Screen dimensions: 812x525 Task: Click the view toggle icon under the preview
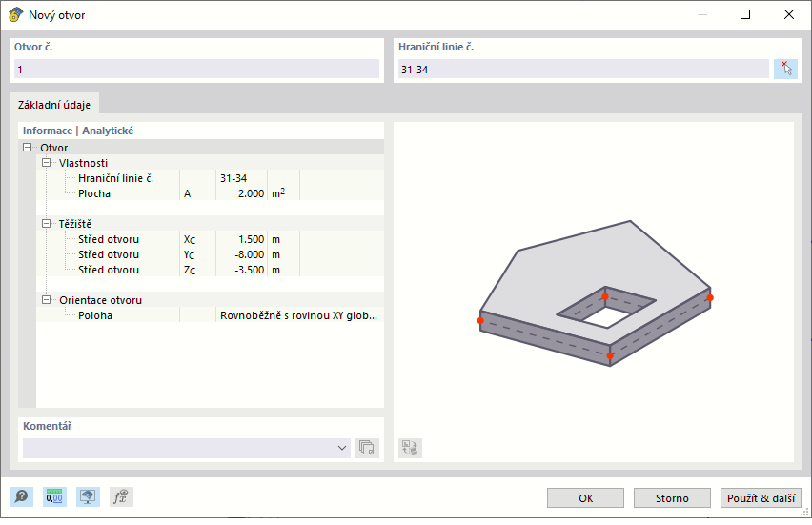pos(410,448)
